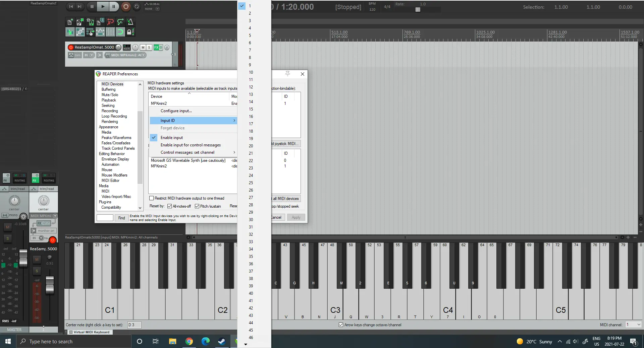Open master track settings gear icon
Image resolution: width=644 pixels, height=348 pixels.
click(x=23, y=217)
